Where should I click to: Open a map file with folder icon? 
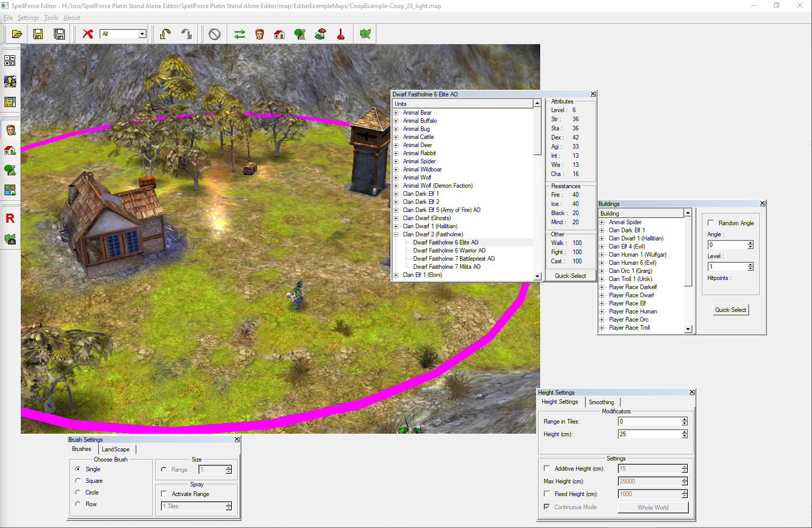tap(17, 34)
